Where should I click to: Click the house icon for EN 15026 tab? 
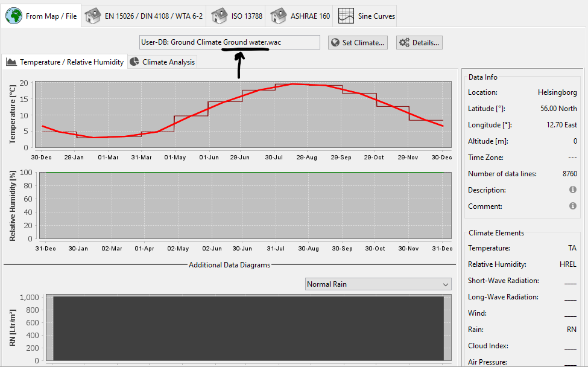click(92, 16)
